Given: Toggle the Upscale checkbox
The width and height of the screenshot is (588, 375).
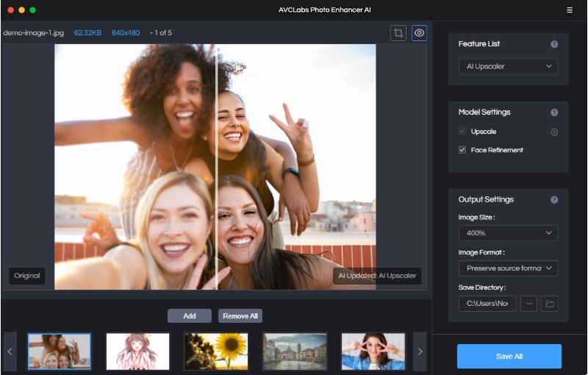Looking at the screenshot, I should coord(462,131).
